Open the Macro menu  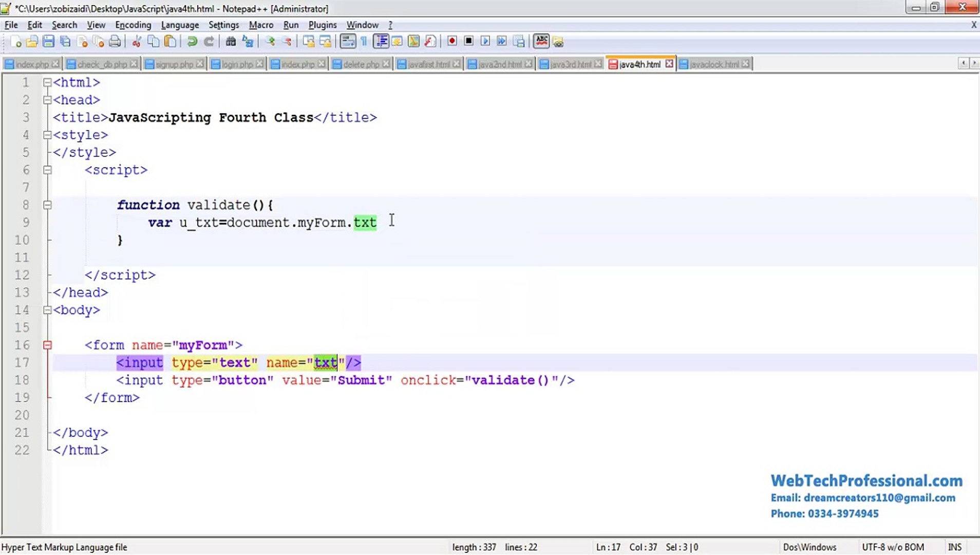pos(261,25)
